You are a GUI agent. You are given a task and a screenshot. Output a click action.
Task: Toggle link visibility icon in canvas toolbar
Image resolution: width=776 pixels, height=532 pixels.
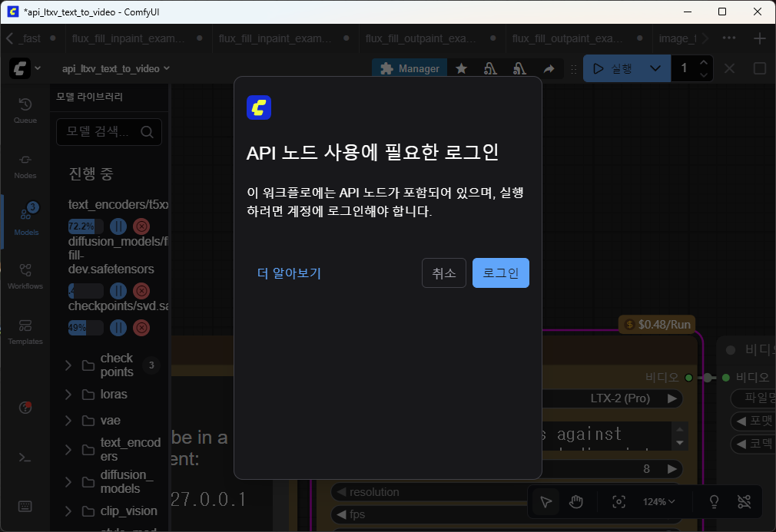(x=743, y=501)
